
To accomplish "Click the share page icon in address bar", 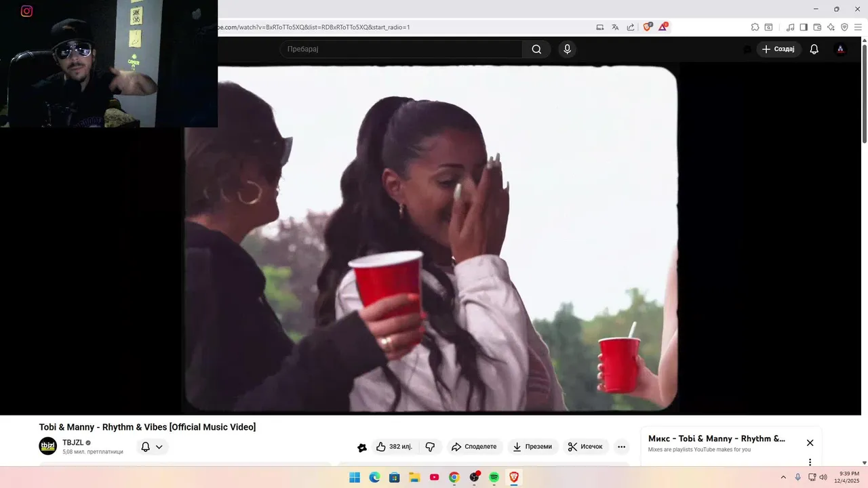I will point(631,27).
